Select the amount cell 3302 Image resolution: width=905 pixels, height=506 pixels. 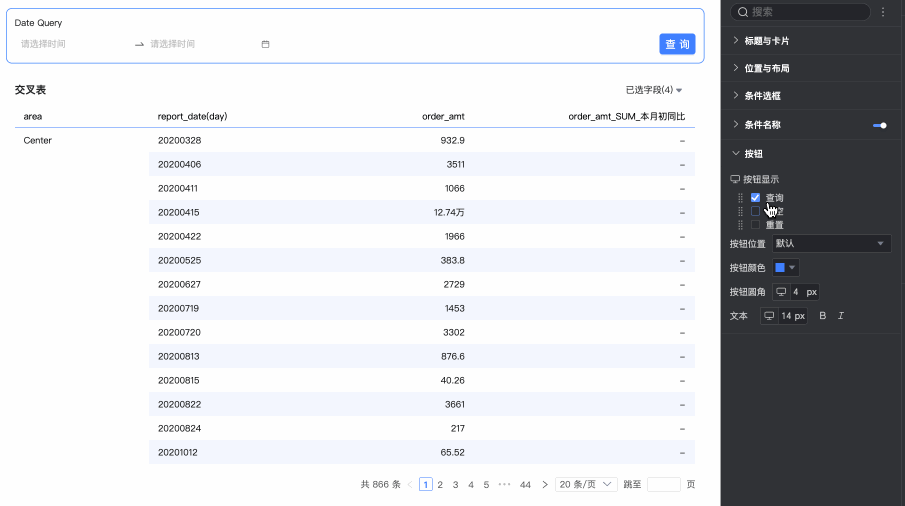454,332
